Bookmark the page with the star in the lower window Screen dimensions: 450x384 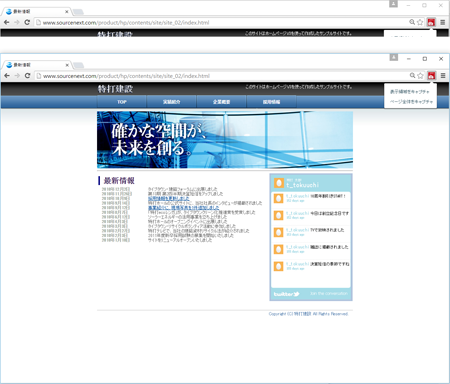(420, 76)
